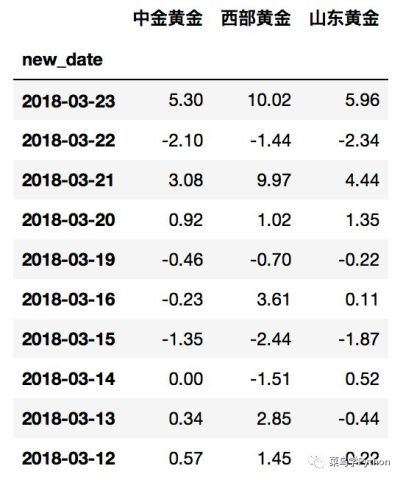Click the new_date index label
The width and height of the screenshot is (403, 480).
(x=62, y=60)
